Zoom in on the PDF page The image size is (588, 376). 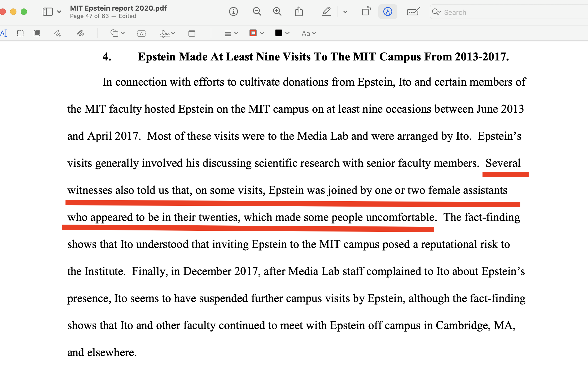[x=277, y=12]
